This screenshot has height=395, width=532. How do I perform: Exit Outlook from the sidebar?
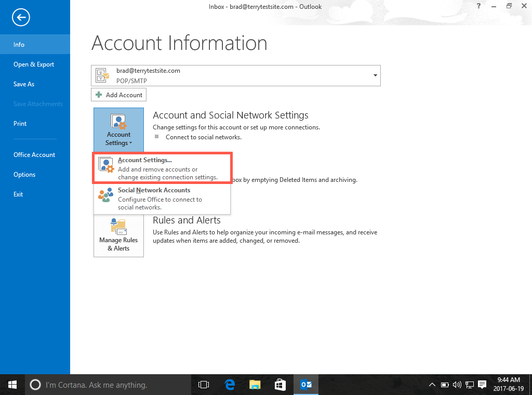(x=35, y=194)
